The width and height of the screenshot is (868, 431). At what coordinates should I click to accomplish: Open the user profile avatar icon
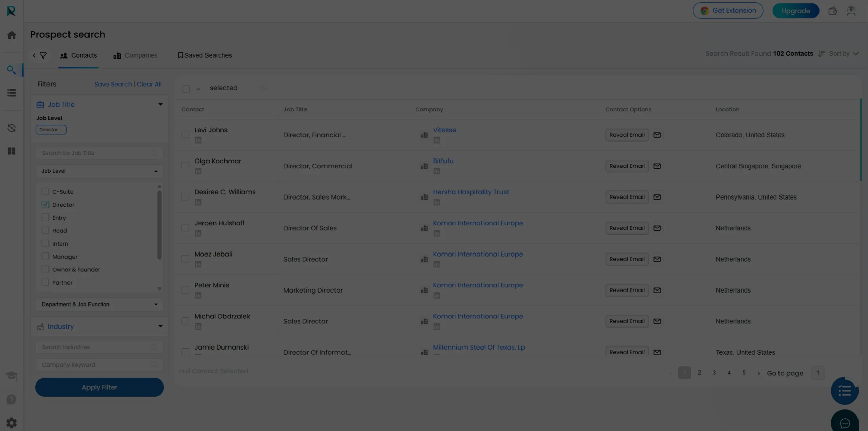tap(851, 11)
